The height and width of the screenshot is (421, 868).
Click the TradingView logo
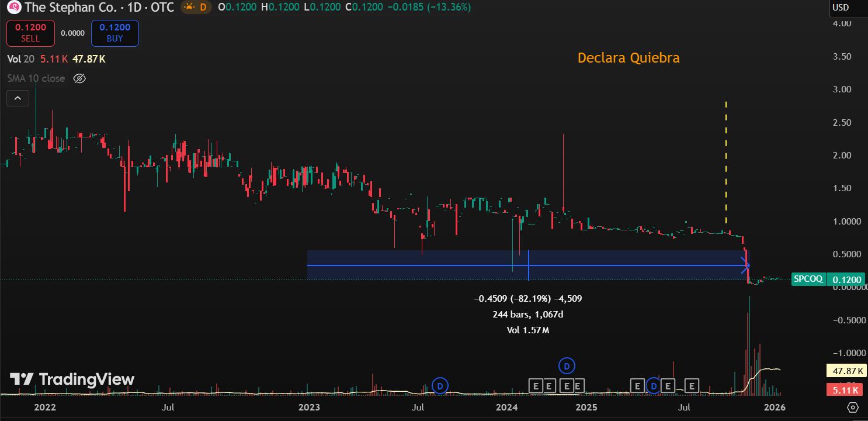click(x=72, y=379)
